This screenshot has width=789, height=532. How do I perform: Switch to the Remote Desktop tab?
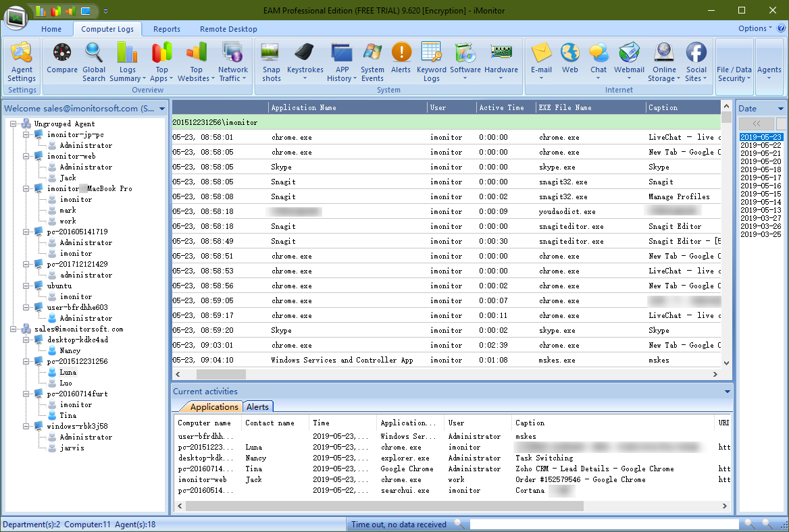228,29
